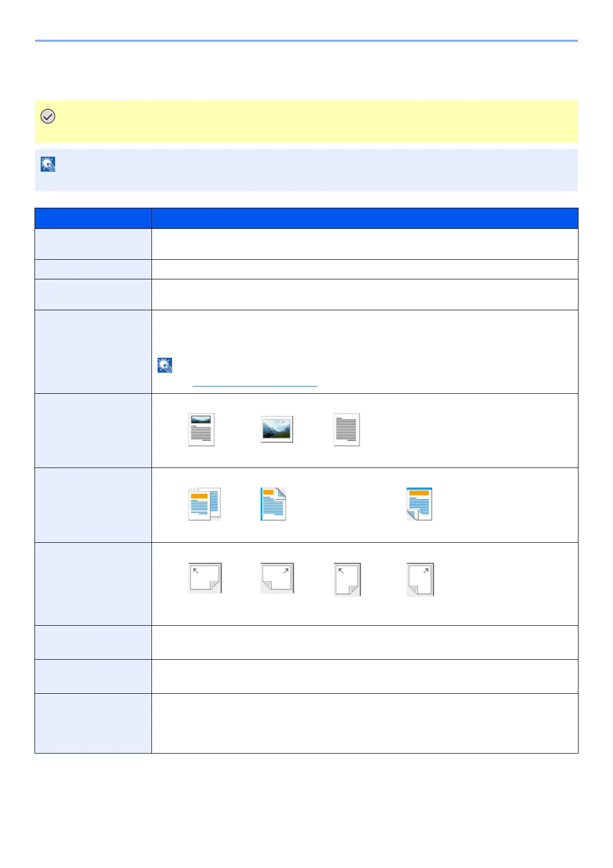Select portrait page icon with top-left arrow
This screenshot has height=868, width=613.
347,579
